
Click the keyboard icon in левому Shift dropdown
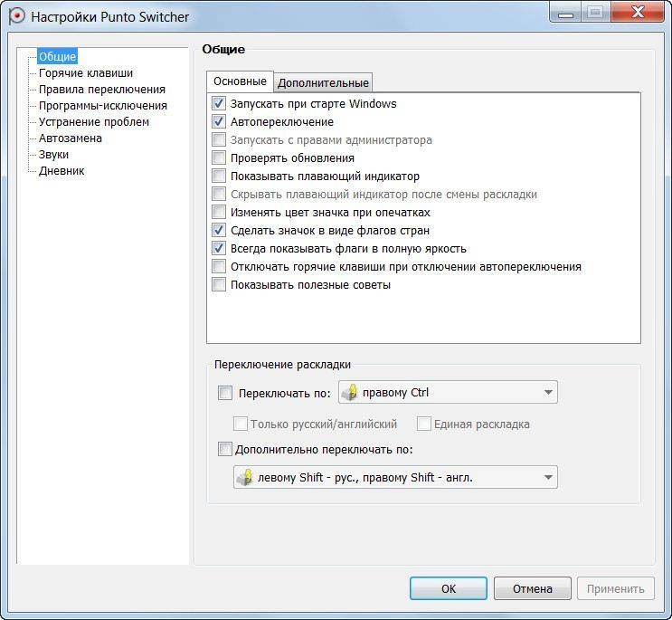pyautogui.click(x=245, y=477)
